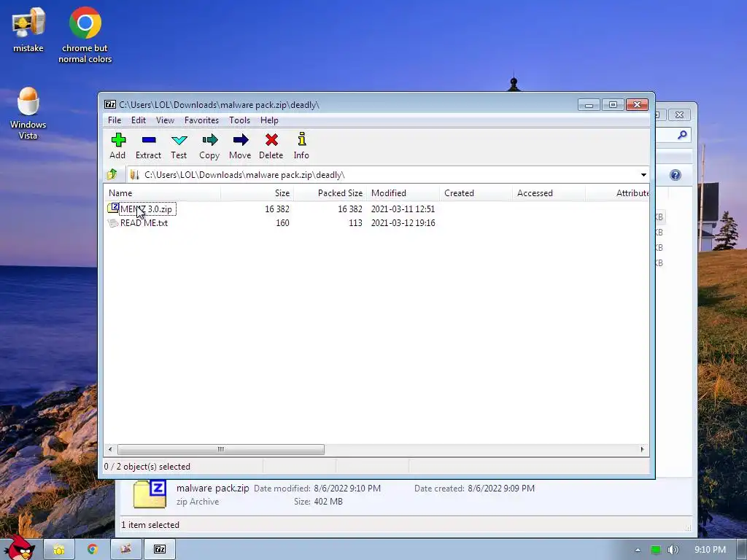Open the folder icon on taskbar

click(59, 550)
